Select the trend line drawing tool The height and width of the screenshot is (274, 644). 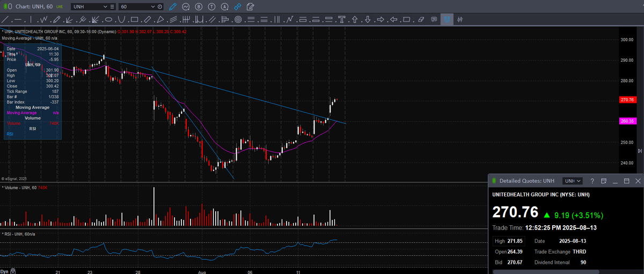[x=5, y=20]
